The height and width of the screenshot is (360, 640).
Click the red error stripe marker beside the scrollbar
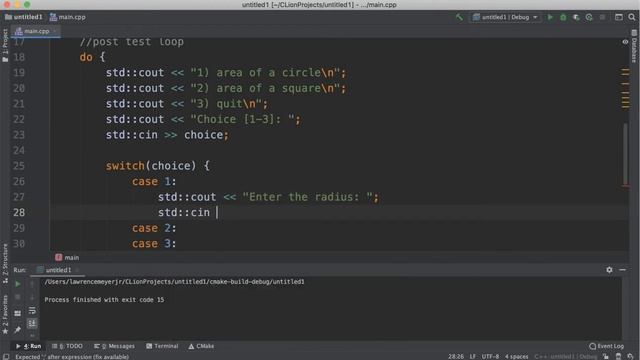point(625,186)
